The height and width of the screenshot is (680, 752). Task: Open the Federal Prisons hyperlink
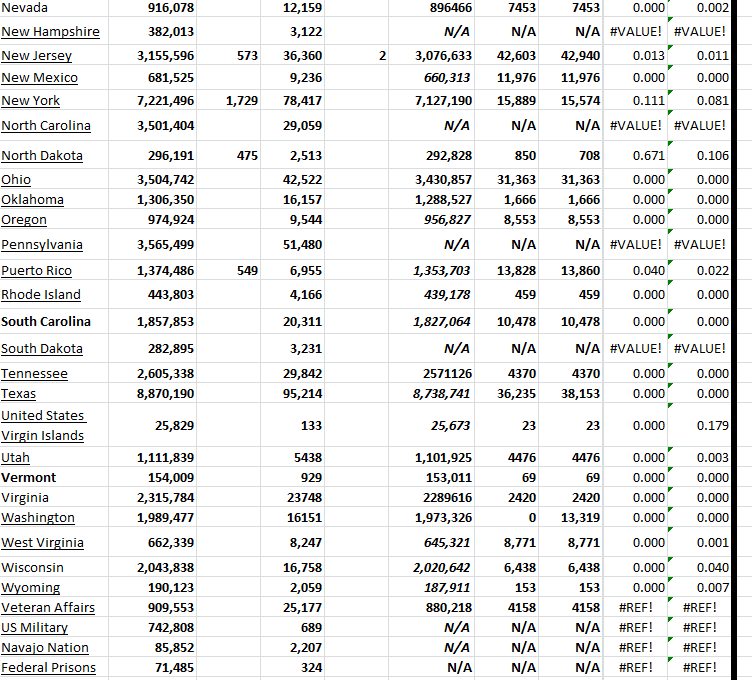click(48, 668)
